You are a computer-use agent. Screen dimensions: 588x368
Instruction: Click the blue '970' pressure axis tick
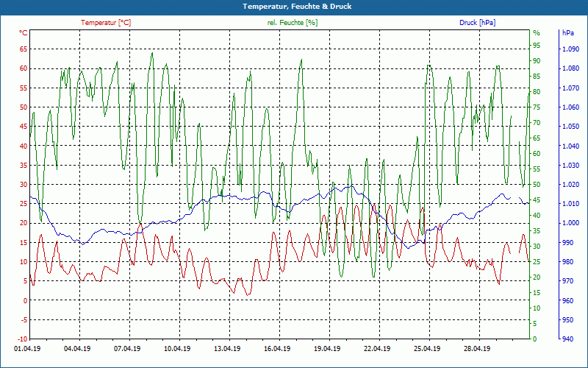click(x=567, y=281)
